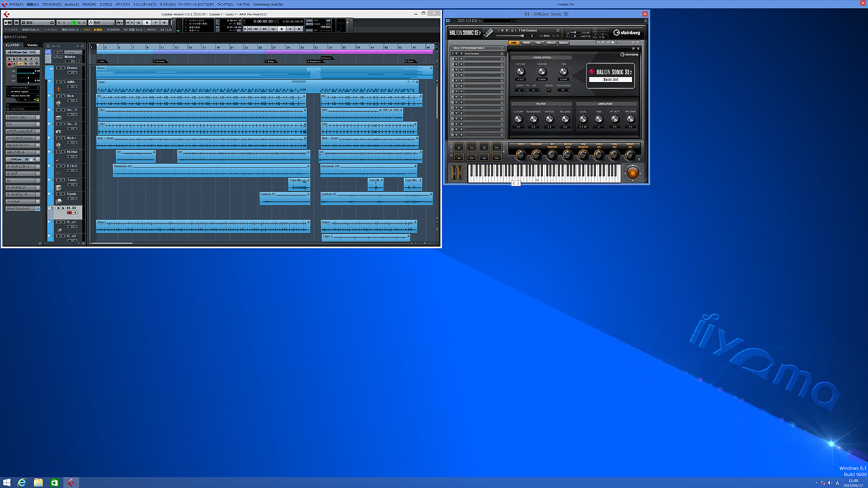
Task: Click Record in the Cubase main toolbar
Action: 164,22
